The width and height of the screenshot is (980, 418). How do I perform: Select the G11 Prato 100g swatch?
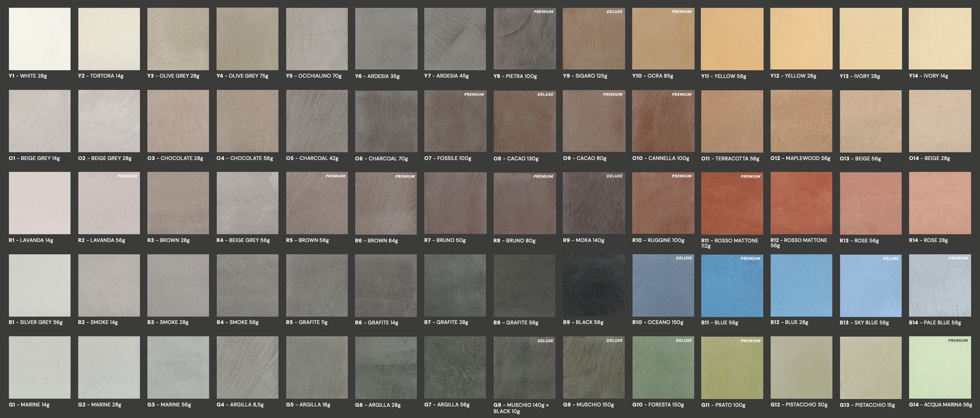[732, 367]
